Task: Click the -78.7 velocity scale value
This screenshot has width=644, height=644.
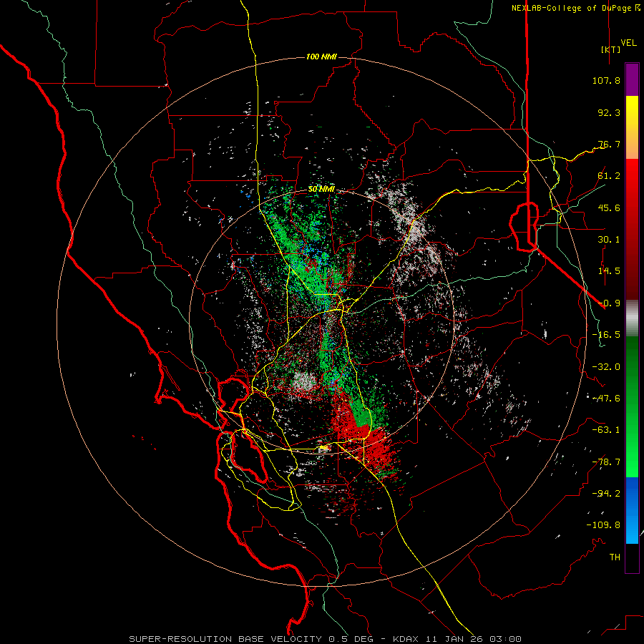Action: (606, 462)
